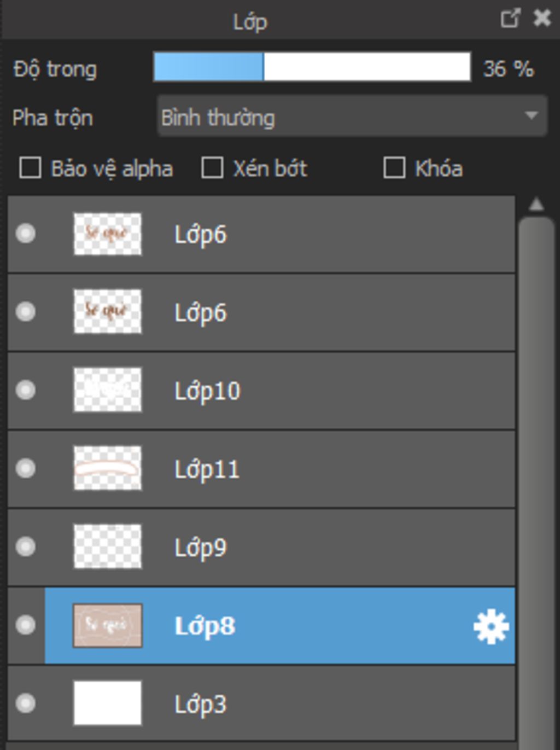Enable the Bảo vệ alpha checkbox
This screenshot has width=560, height=750.
(30, 168)
